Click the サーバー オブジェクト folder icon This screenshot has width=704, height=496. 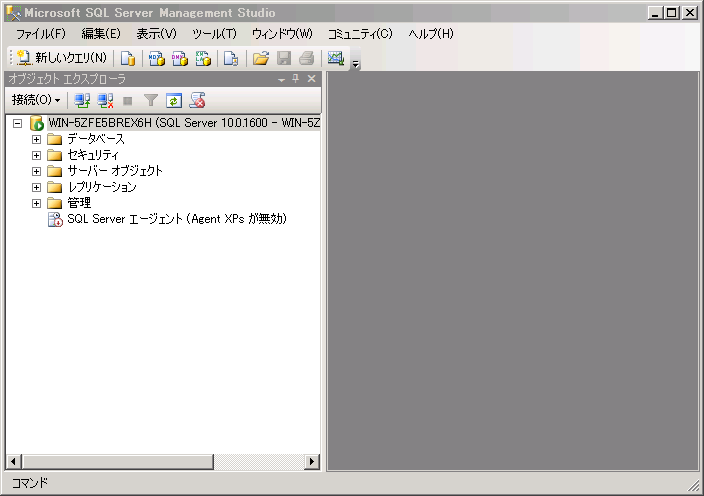click(x=54, y=171)
